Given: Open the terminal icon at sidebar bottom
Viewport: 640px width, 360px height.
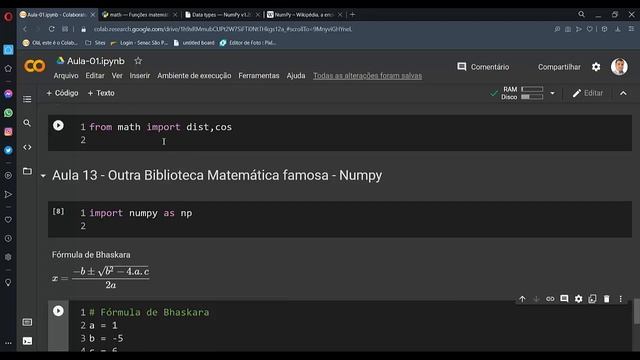Looking at the screenshot, I should 27,341.
